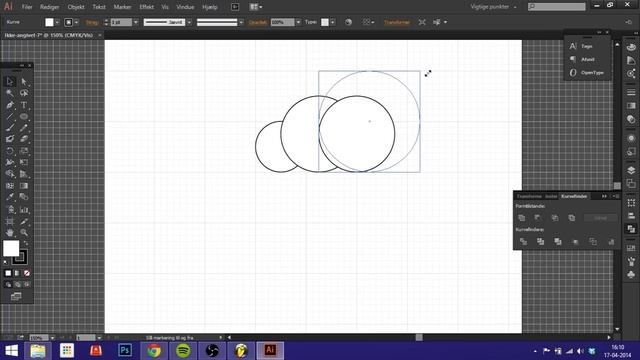
Task: Select the Paintbrush tool
Action: pyautogui.click(x=10, y=128)
